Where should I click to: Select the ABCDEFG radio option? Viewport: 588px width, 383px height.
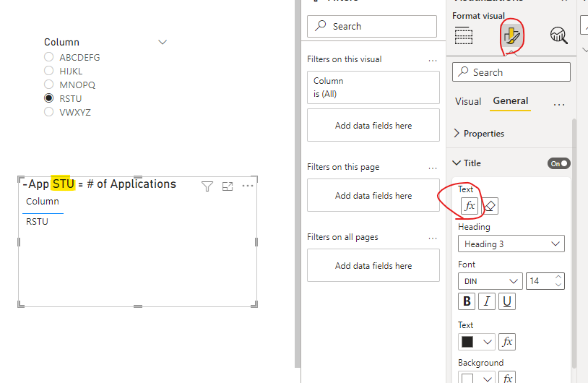48,57
